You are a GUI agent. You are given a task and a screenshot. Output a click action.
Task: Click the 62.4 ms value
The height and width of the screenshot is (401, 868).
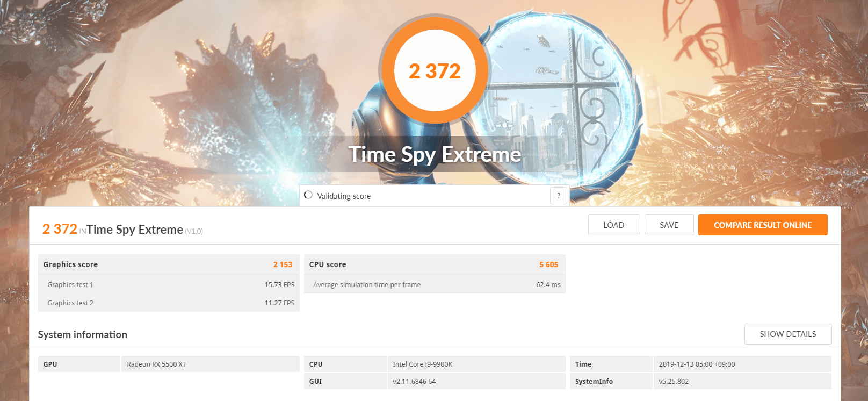[x=548, y=285]
